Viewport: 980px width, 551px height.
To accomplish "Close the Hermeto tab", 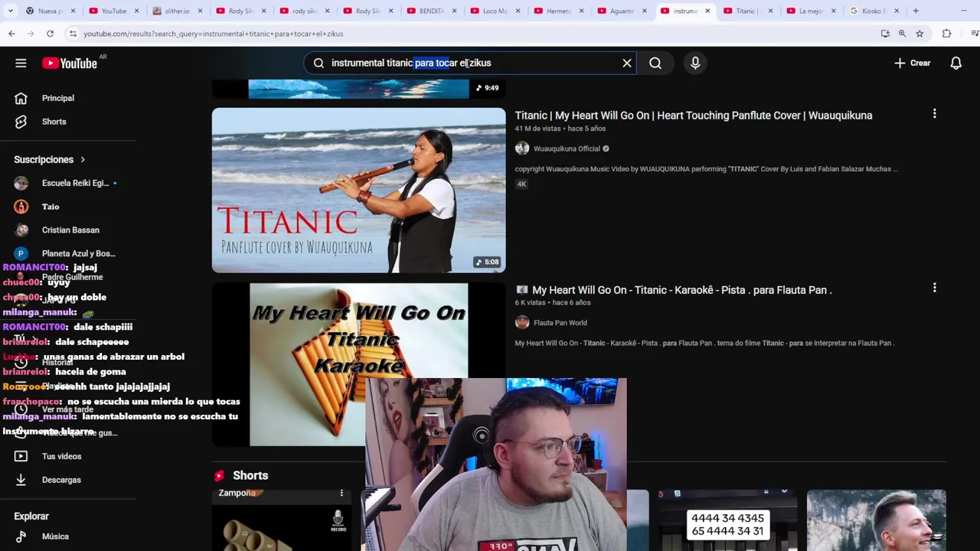I will (x=580, y=11).
